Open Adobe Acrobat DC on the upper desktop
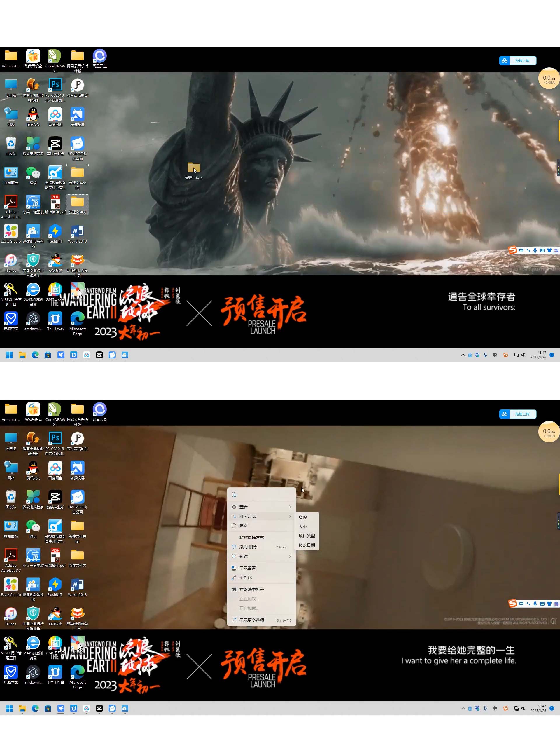 [11, 207]
